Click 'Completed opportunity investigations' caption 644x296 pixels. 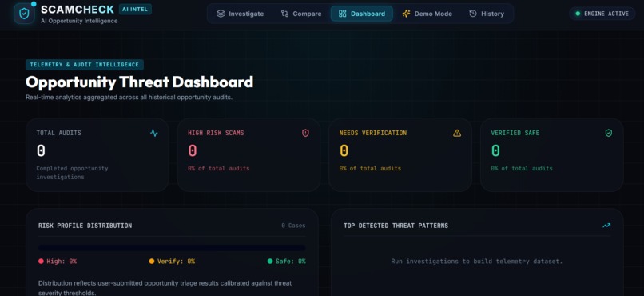[72, 173]
